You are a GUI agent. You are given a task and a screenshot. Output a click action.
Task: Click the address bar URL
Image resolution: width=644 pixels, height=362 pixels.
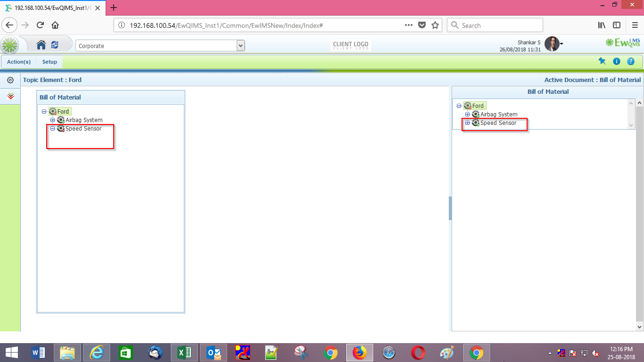[226, 25]
